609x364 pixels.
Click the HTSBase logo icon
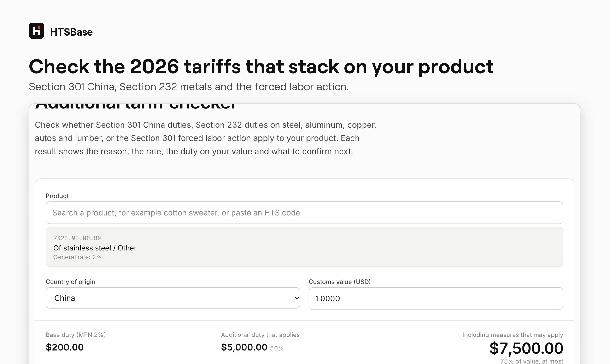[36, 31]
